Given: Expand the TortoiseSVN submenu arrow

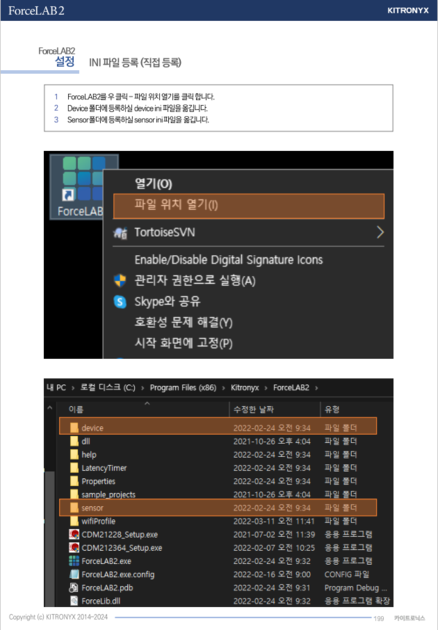Looking at the screenshot, I should (380, 232).
